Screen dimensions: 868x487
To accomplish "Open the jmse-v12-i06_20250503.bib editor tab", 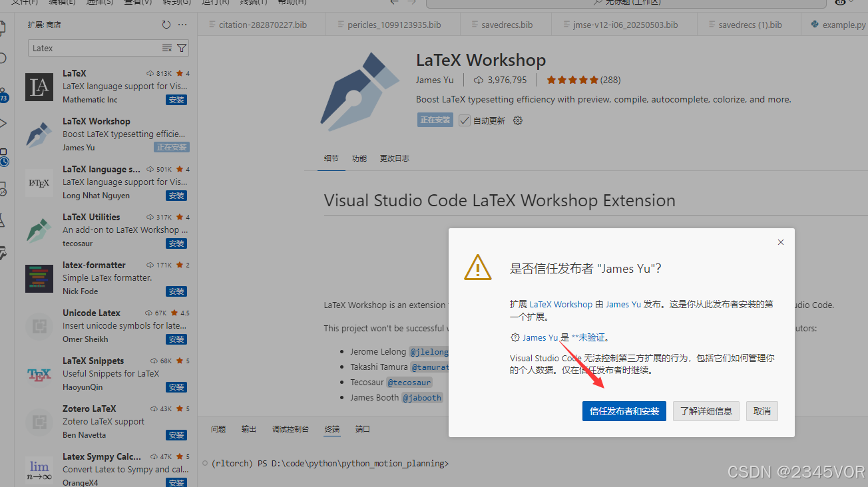I will (626, 25).
